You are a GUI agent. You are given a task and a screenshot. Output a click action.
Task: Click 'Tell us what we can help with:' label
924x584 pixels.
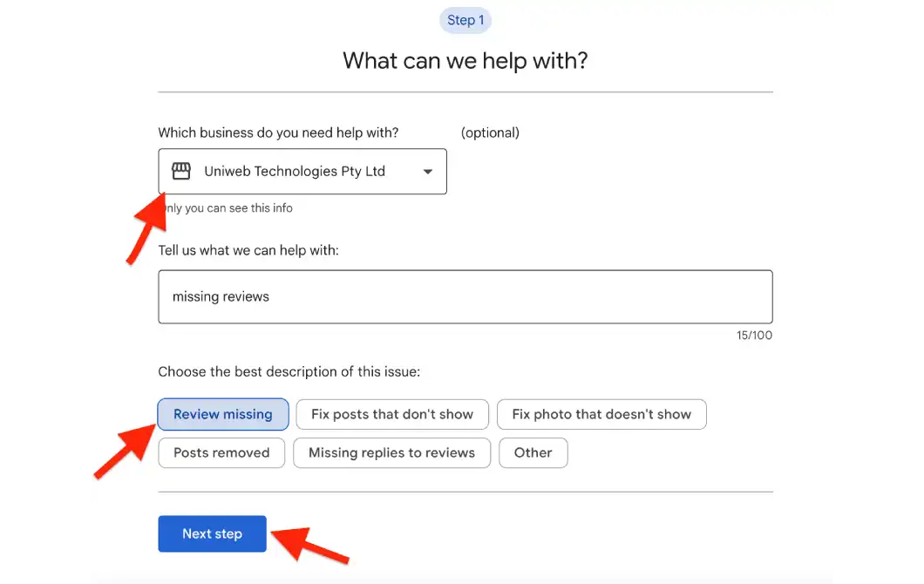tap(248, 250)
